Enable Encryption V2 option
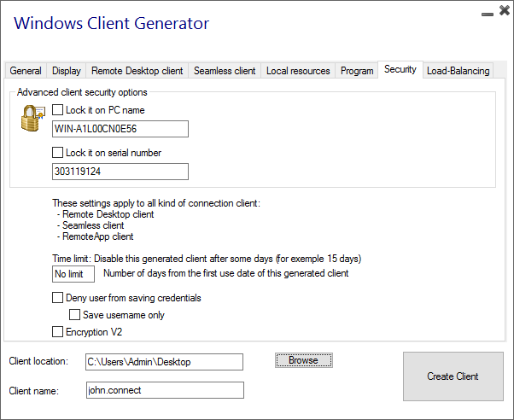 tap(58, 332)
